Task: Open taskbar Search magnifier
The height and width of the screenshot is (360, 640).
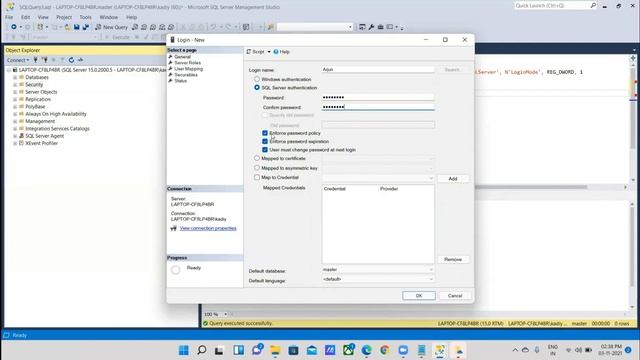Action: click(202, 350)
